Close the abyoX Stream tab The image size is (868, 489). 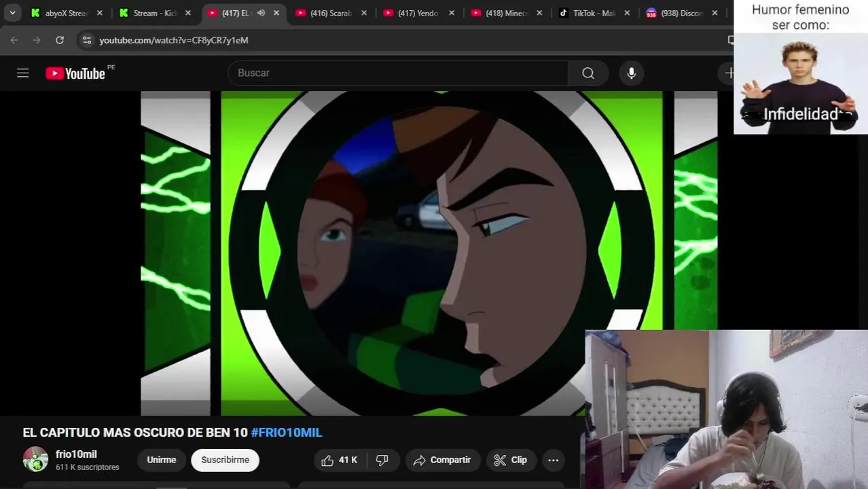point(100,13)
